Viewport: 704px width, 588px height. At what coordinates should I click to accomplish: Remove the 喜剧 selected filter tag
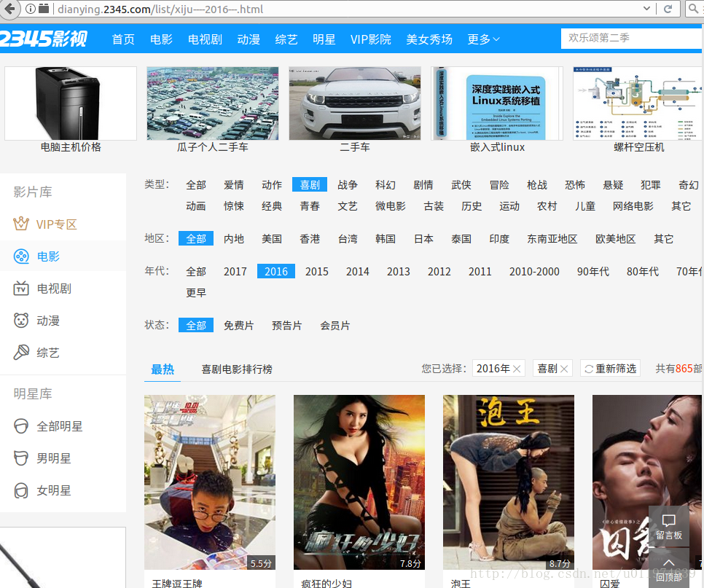coord(564,369)
